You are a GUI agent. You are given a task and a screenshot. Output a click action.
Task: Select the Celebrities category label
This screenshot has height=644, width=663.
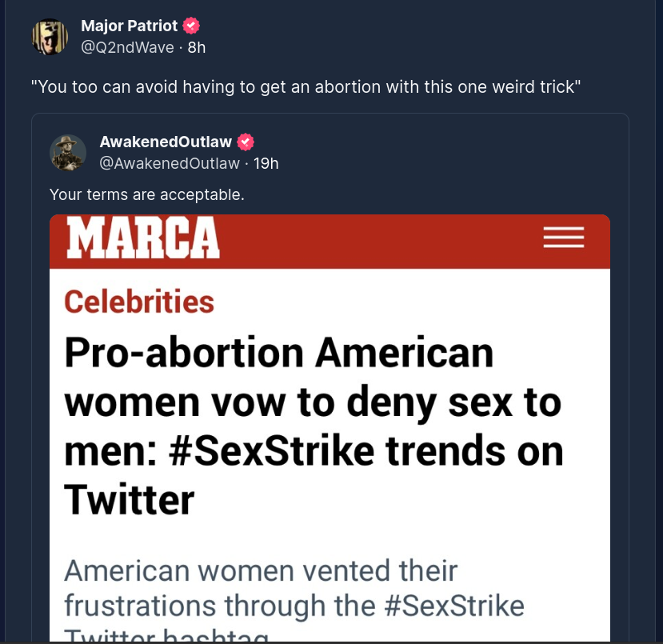tap(139, 302)
